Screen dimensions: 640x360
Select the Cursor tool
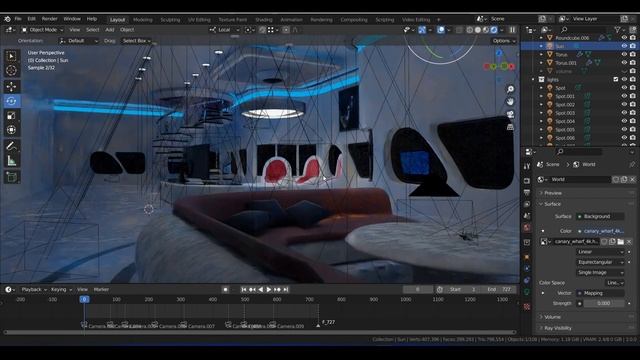pyautogui.click(x=11, y=70)
